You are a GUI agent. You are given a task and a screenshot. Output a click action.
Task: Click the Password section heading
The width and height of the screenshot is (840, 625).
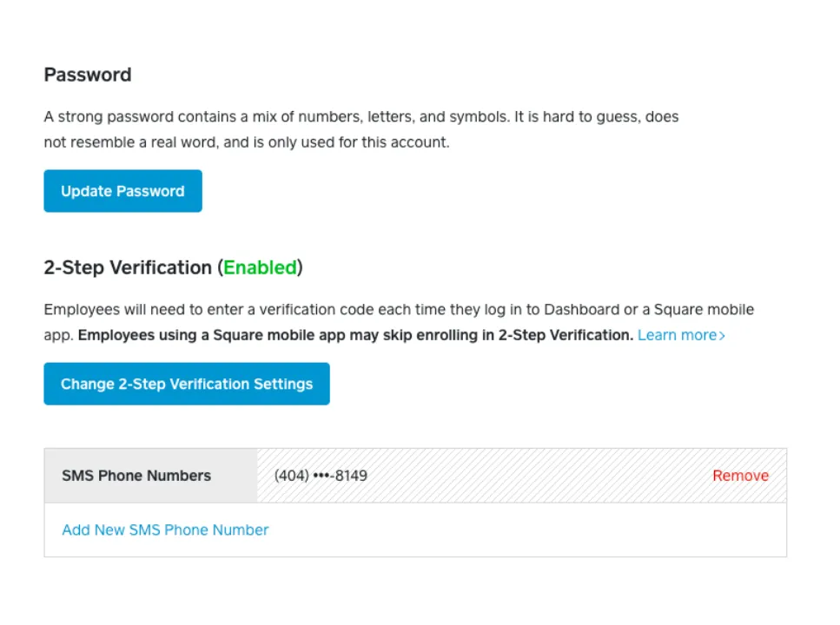87,75
